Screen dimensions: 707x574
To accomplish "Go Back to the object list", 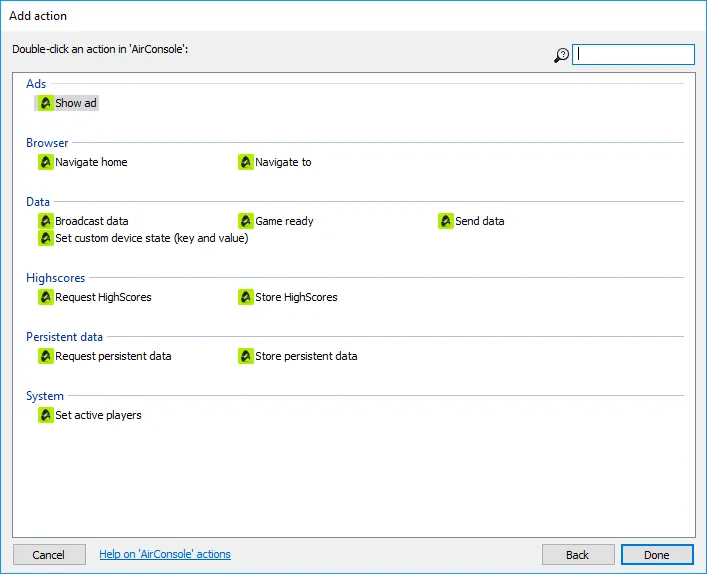I will tap(578, 555).
